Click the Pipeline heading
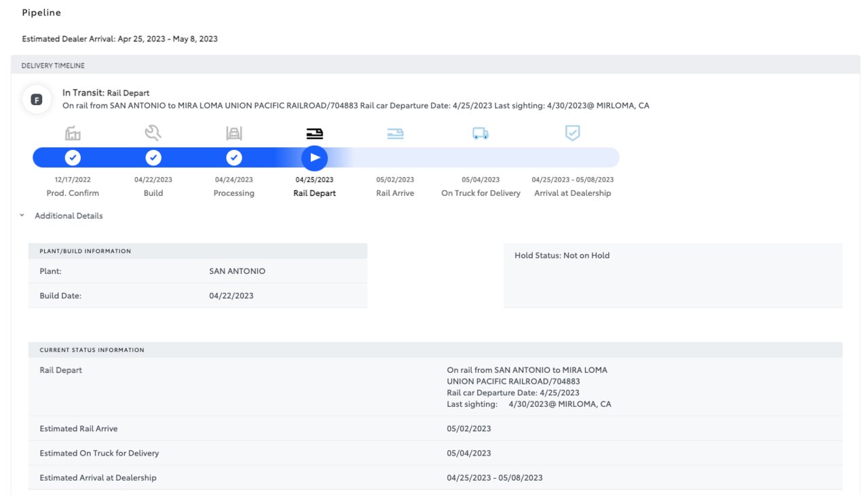Screen dimensions: 868x495 point(41,13)
